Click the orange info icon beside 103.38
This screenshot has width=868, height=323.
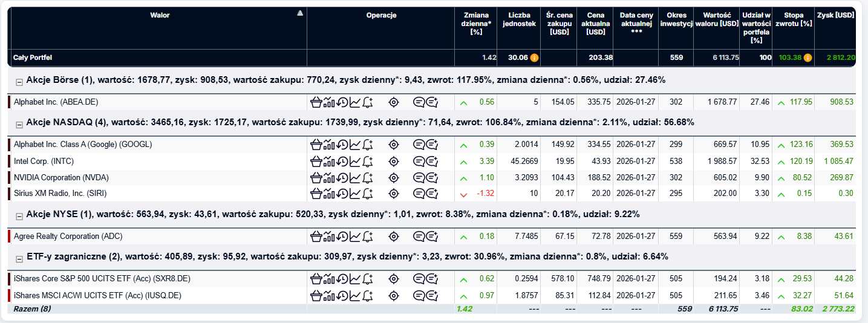point(808,58)
